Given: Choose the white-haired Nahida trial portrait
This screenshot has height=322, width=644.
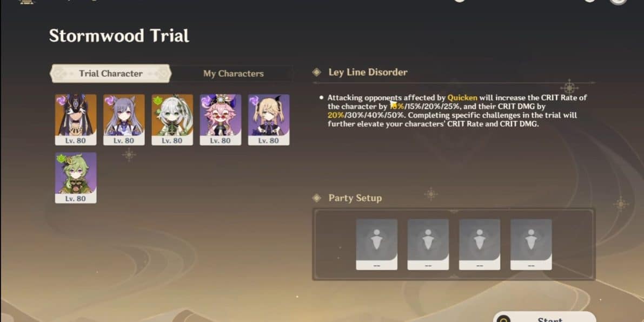Looking at the screenshot, I should tap(172, 120).
